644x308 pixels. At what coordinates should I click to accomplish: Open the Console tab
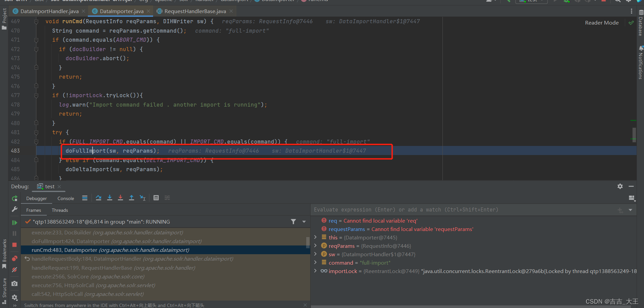coord(66,198)
